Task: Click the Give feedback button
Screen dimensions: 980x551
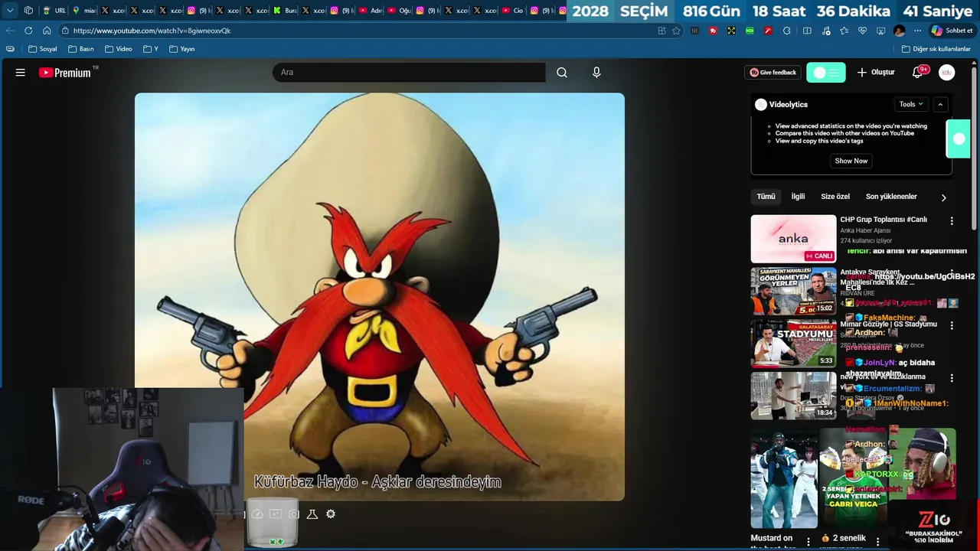Action: pyautogui.click(x=773, y=73)
